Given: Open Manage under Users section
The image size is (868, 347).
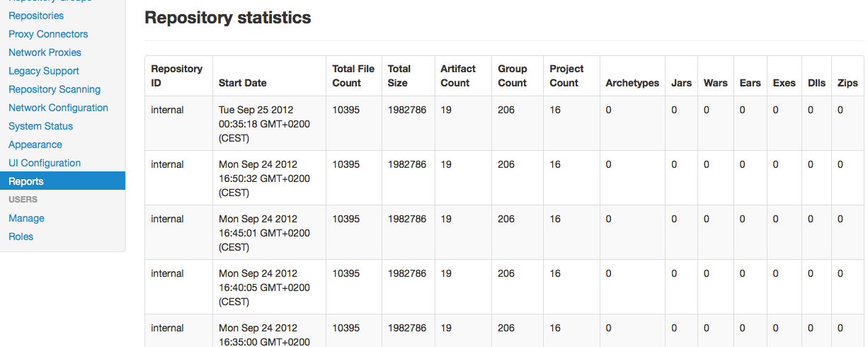Looking at the screenshot, I should [x=26, y=218].
